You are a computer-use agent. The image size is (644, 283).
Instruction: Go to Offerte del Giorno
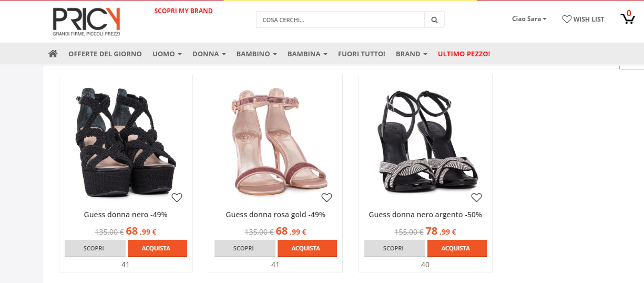click(x=105, y=54)
